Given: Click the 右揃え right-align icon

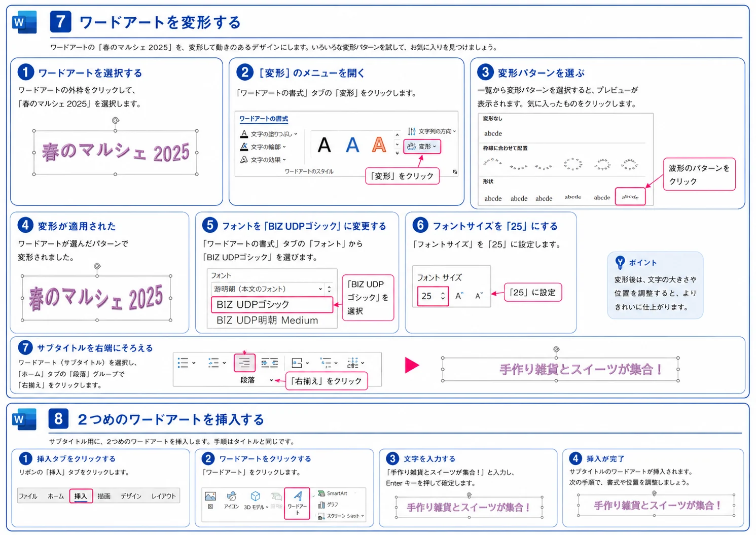Looking at the screenshot, I should [x=244, y=363].
